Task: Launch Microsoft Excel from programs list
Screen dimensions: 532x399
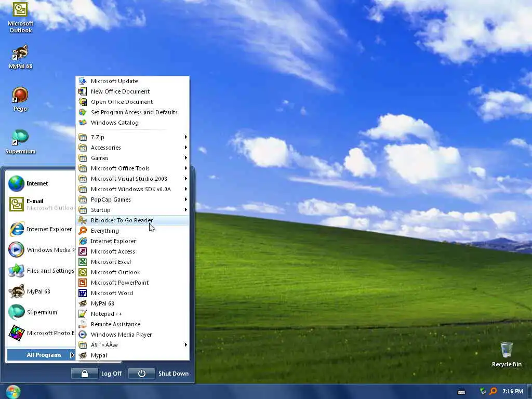Action: coord(132,262)
